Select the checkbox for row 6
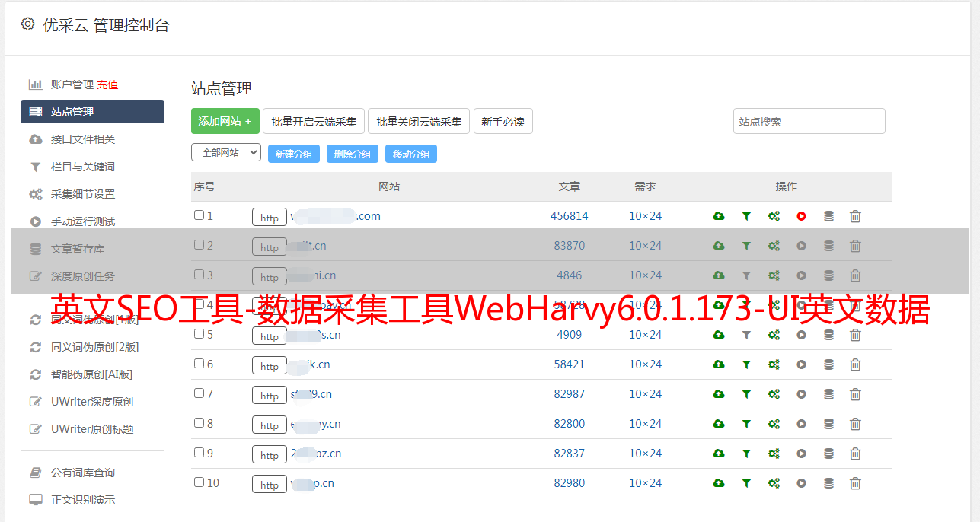 [x=199, y=364]
